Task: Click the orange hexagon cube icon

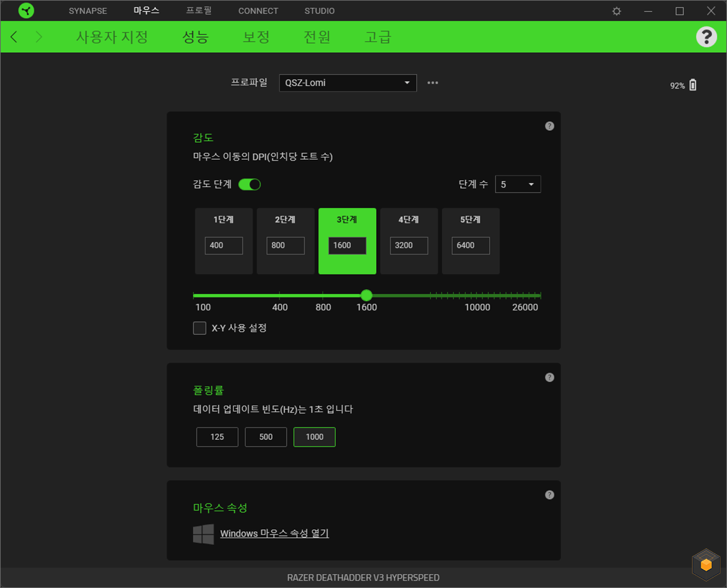Action: pyautogui.click(x=706, y=564)
